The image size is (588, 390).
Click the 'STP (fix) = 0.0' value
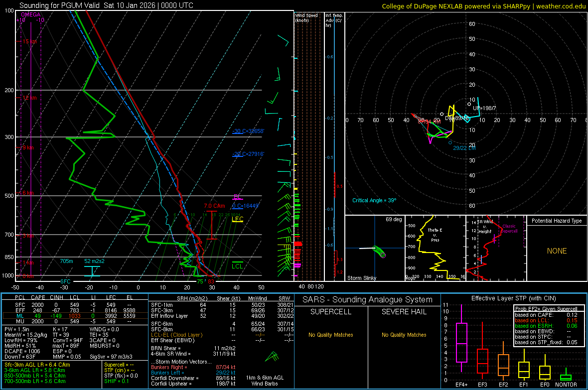[121, 376]
